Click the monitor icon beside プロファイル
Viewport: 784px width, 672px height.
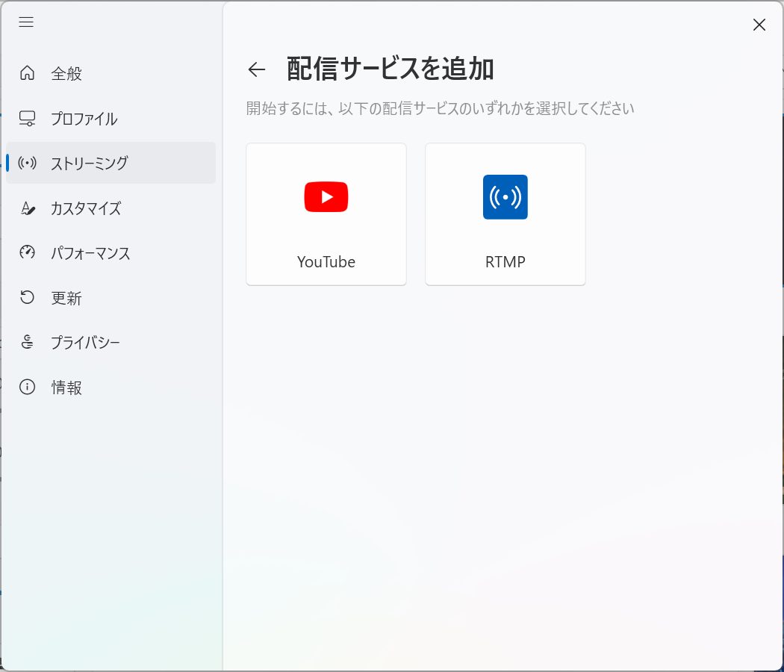coord(27,118)
